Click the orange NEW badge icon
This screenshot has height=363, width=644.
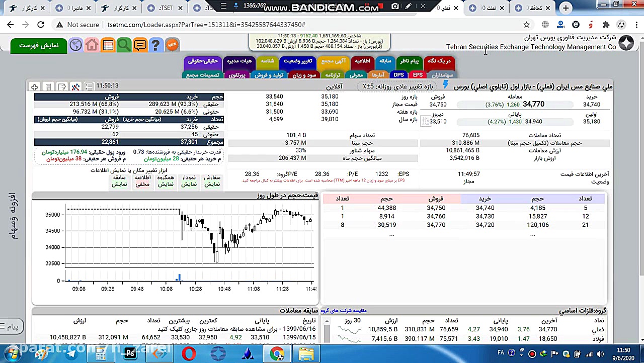click(x=172, y=45)
